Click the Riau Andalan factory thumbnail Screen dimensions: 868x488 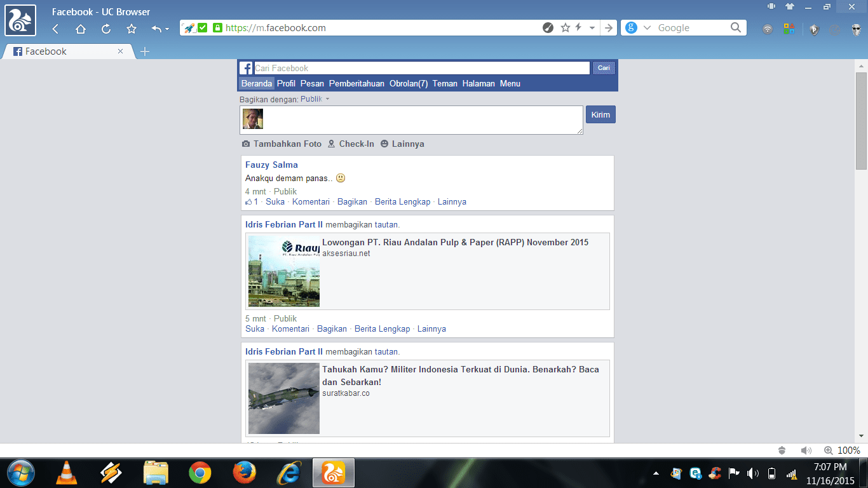point(284,271)
